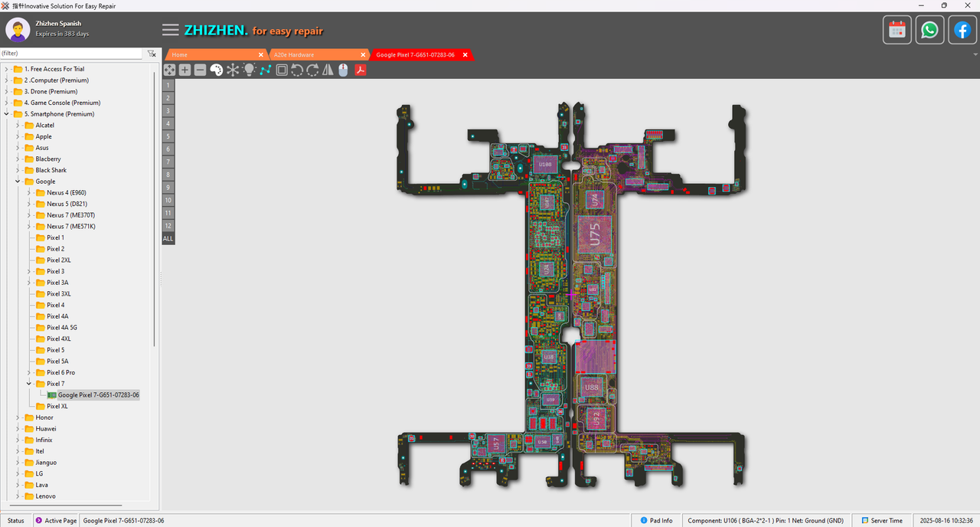Click the Server Time status bar entry
The height and width of the screenshot is (527, 980).
click(882, 521)
